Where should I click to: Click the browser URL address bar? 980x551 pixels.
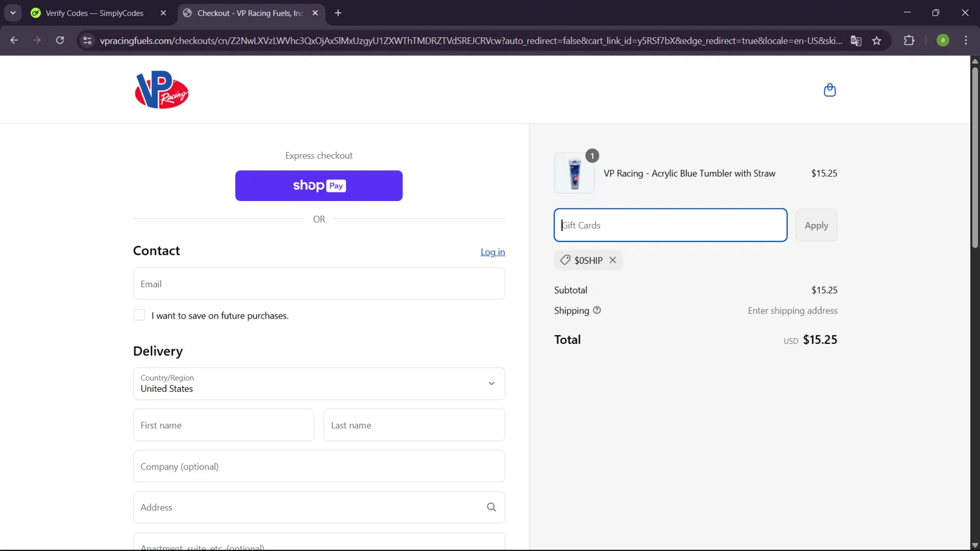pyautogui.click(x=470, y=40)
